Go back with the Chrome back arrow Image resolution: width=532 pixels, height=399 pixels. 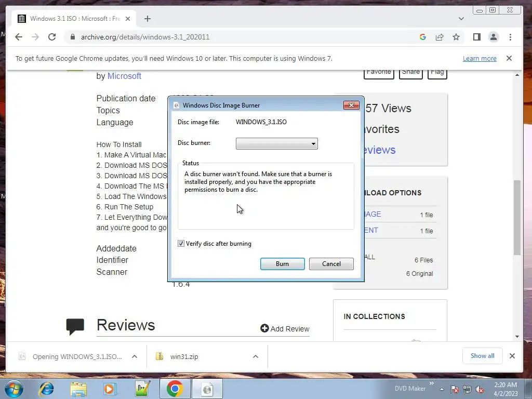coord(19,37)
